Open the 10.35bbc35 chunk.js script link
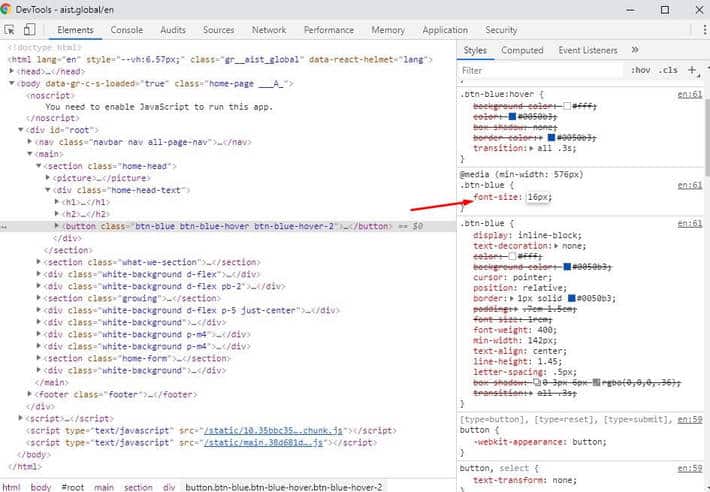This screenshot has width=710, height=492. click(273, 430)
